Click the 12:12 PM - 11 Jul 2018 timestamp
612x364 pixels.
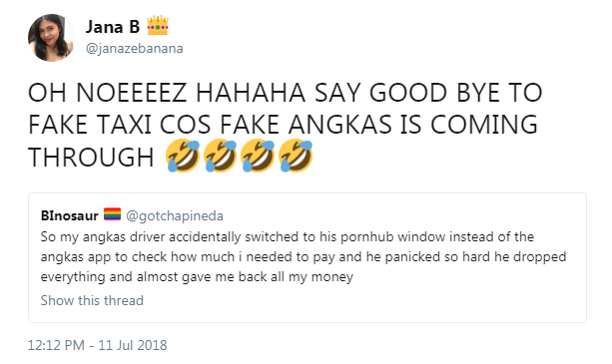tap(97, 345)
